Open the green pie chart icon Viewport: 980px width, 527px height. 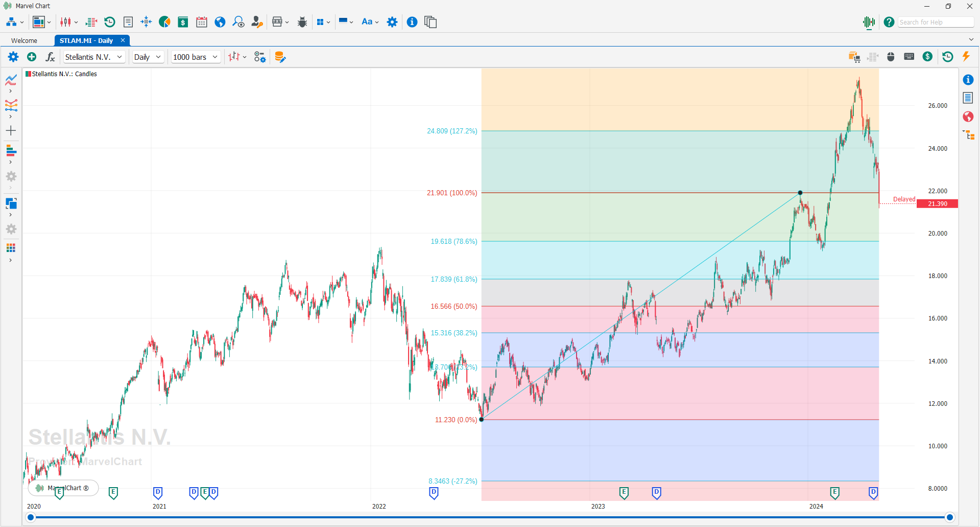(164, 22)
